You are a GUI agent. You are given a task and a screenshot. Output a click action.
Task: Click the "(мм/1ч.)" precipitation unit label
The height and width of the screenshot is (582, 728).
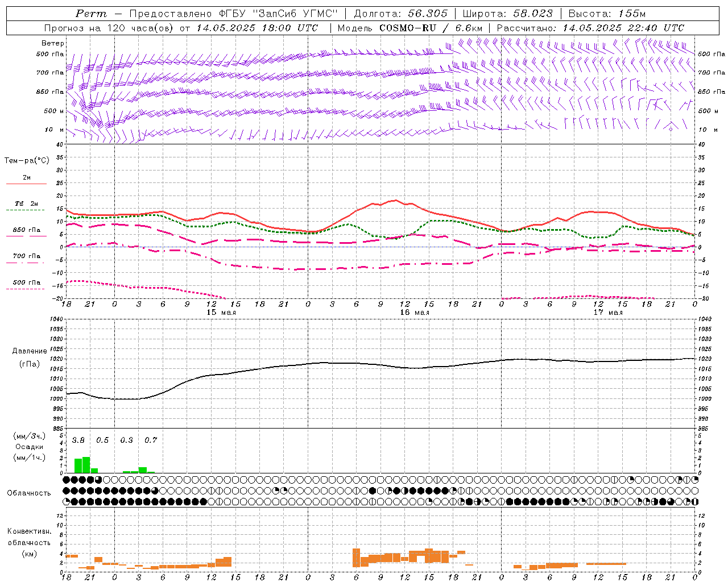click(30, 458)
